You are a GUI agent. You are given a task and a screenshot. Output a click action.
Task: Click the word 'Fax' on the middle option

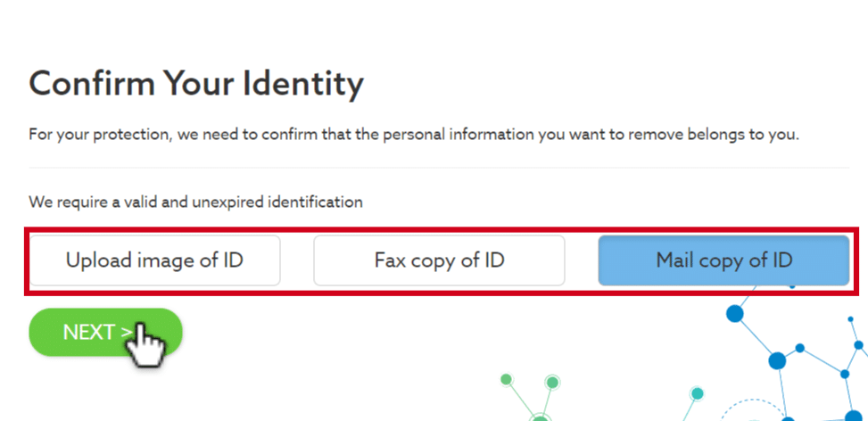click(390, 260)
